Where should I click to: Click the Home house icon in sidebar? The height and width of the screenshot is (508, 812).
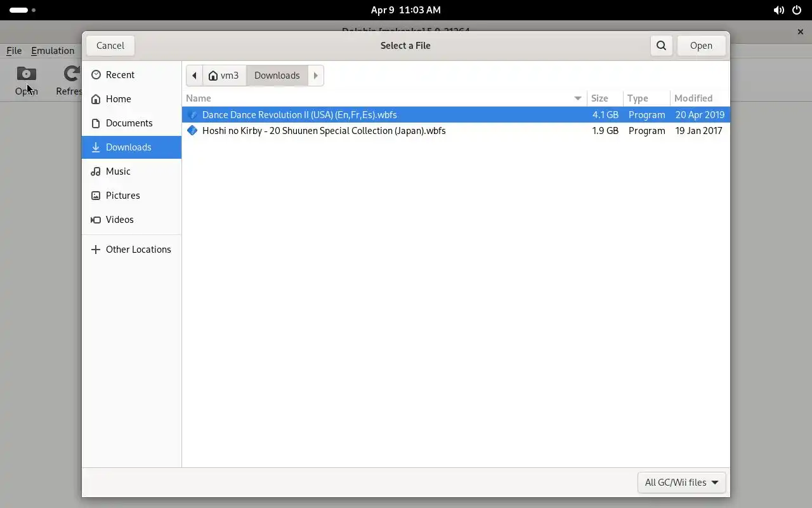click(96, 99)
